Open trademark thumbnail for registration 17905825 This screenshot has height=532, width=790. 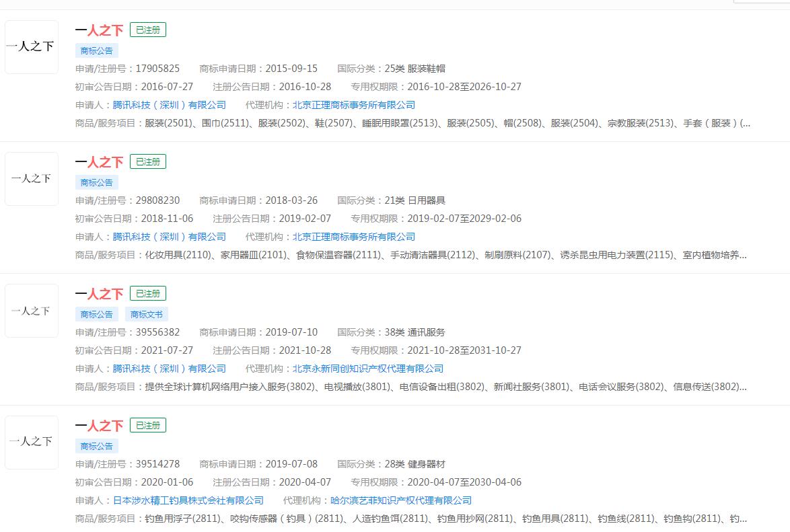32,47
